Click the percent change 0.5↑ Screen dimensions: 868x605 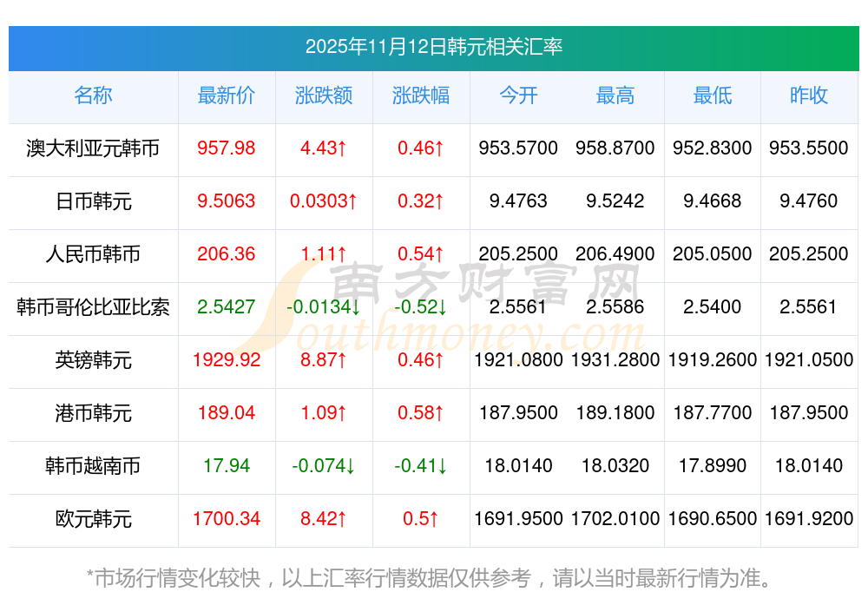(x=421, y=519)
